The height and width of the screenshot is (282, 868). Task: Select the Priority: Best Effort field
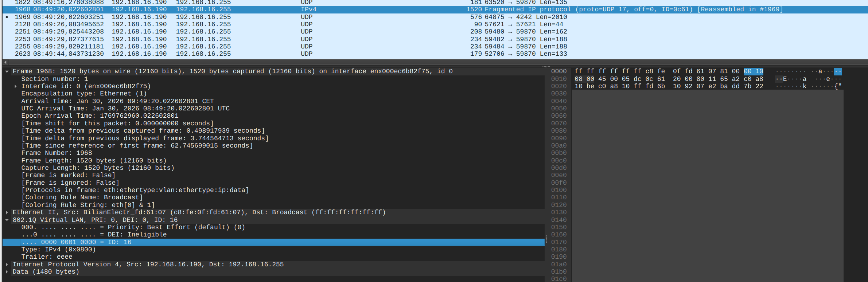click(133, 227)
